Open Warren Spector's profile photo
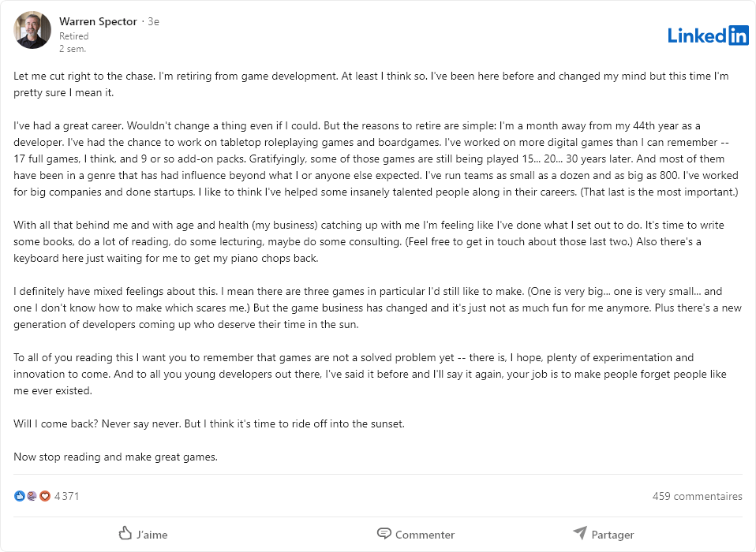Image resolution: width=756 pixels, height=552 pixels. coord(32,30)
